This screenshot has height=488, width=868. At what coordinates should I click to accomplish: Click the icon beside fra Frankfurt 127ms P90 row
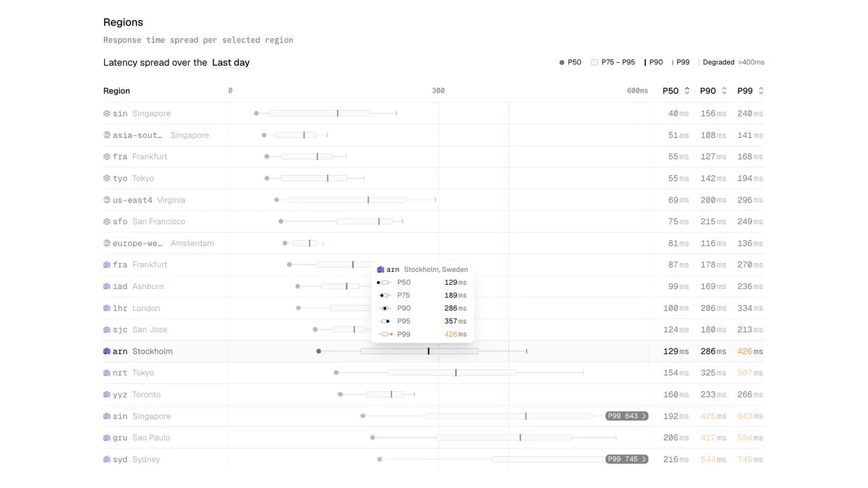107,157
